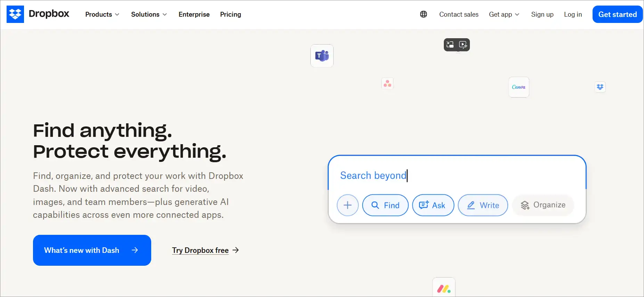Select the Ask button
The image size is (644, 297).
click(433, 205)
